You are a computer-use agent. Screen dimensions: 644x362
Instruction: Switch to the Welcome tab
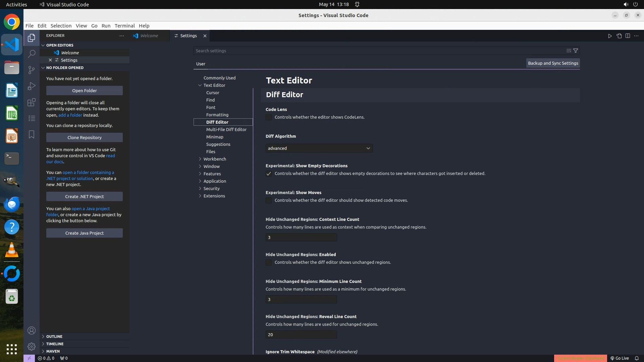pos(149,36)
